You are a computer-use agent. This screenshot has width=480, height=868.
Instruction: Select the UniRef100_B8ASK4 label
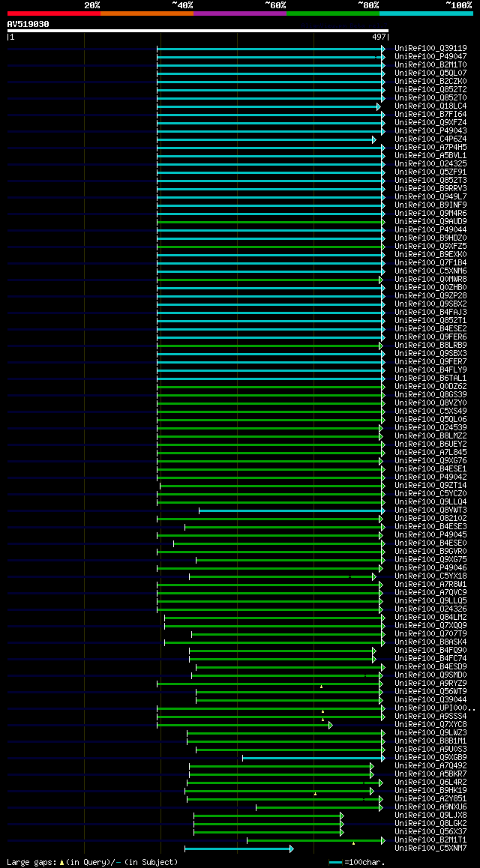point(430,642)
